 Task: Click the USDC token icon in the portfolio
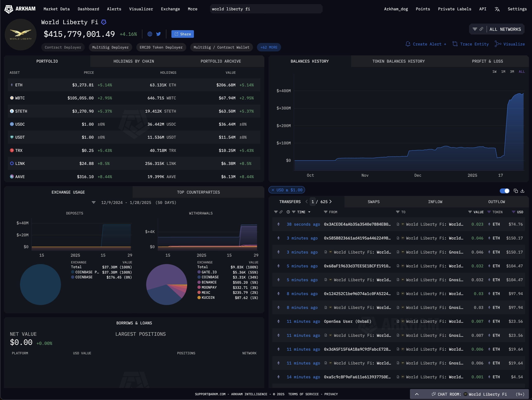[x=12, y=124]
